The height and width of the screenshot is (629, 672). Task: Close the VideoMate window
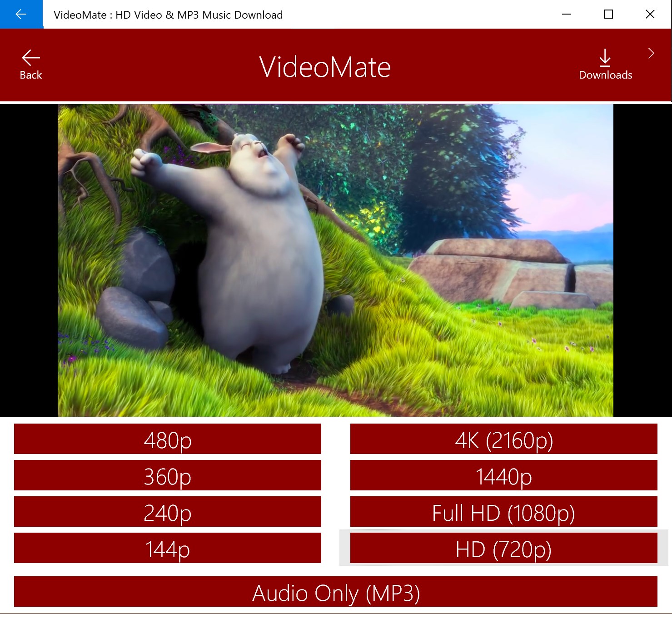(650, 14)
